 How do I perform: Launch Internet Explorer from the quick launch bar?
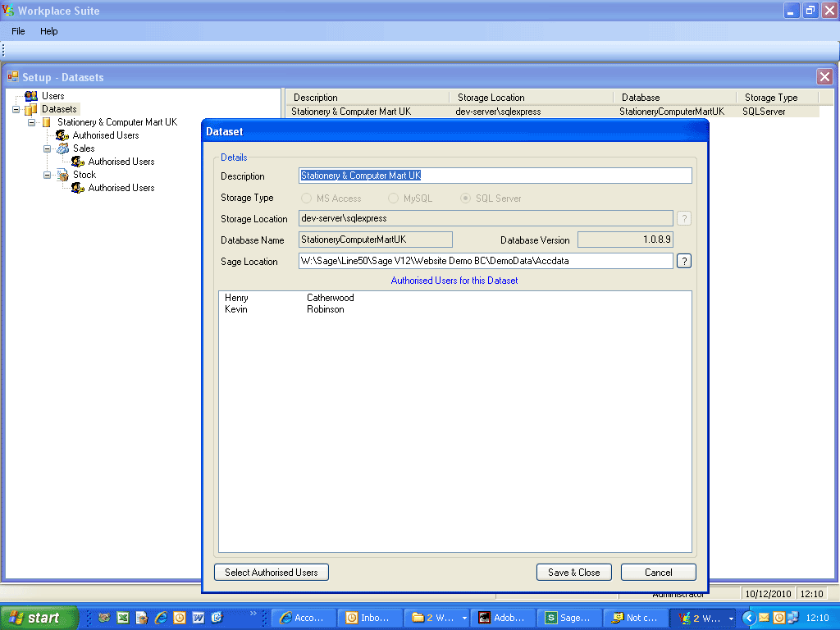(161, 618)
